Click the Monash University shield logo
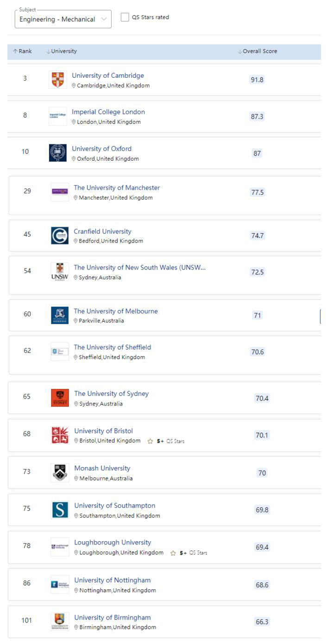The height and width of the screenshot is (644, 327). click(60, 473)
